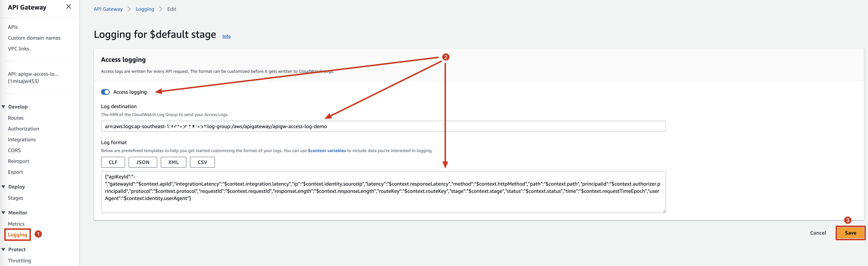This screenshot has width=868, height=266.
Task: Cancel the logging edits
Action: 818,233
